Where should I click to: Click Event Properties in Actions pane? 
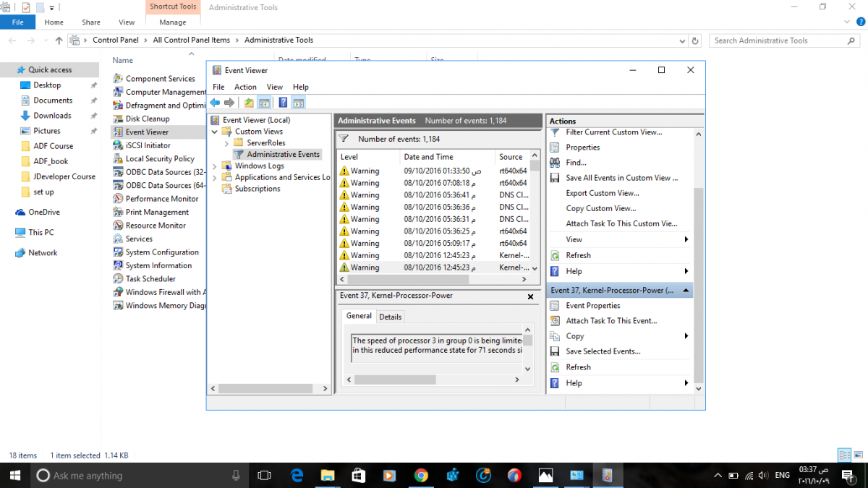[x=592, y=306]
